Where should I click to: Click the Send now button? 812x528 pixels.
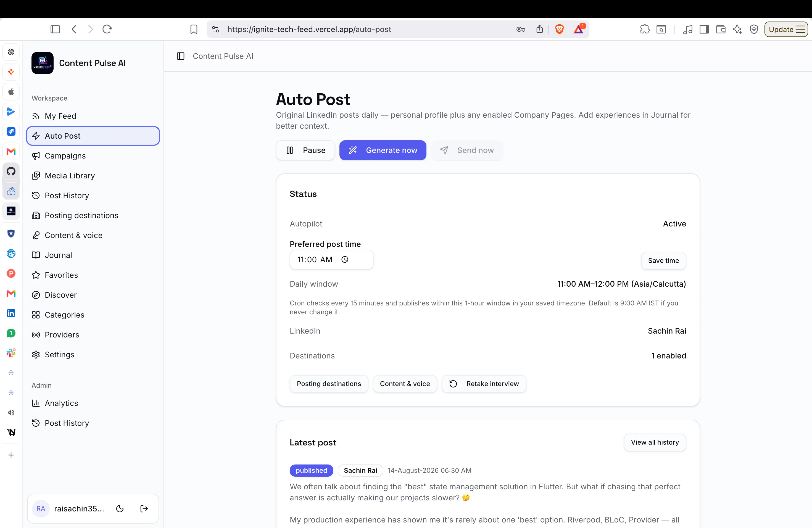click(x=467, y=150)
